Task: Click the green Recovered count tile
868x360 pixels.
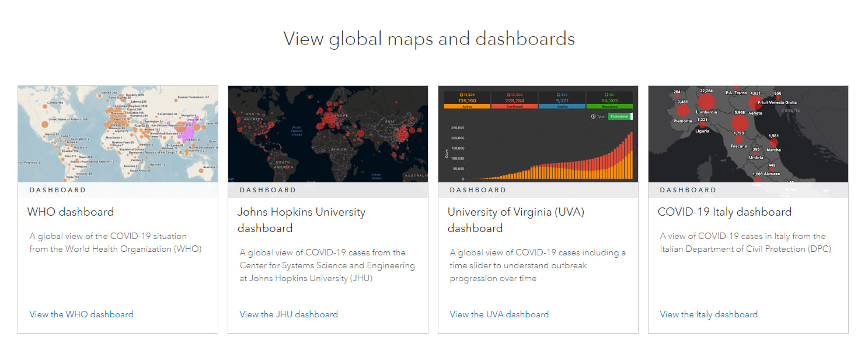Action: 609,100
